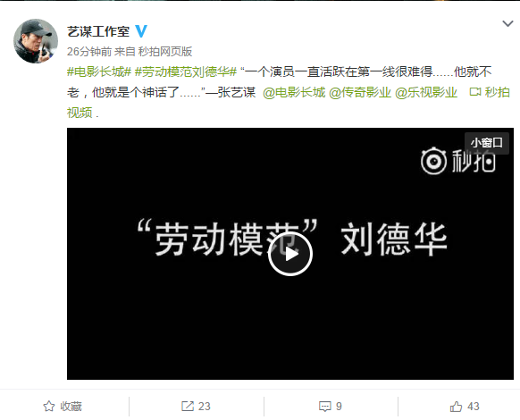Open the #劳动模范刘德华# hashtag topic
Image resolution: width=520 pixels, height=420 pixels.
tap(186, 71)
